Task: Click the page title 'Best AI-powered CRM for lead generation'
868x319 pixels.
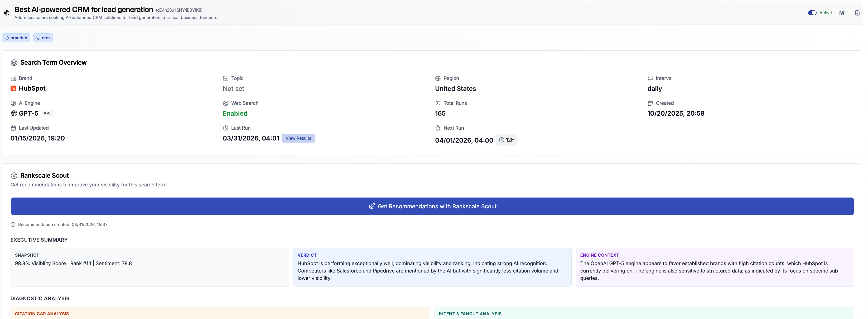Action: tap(84, 10)
